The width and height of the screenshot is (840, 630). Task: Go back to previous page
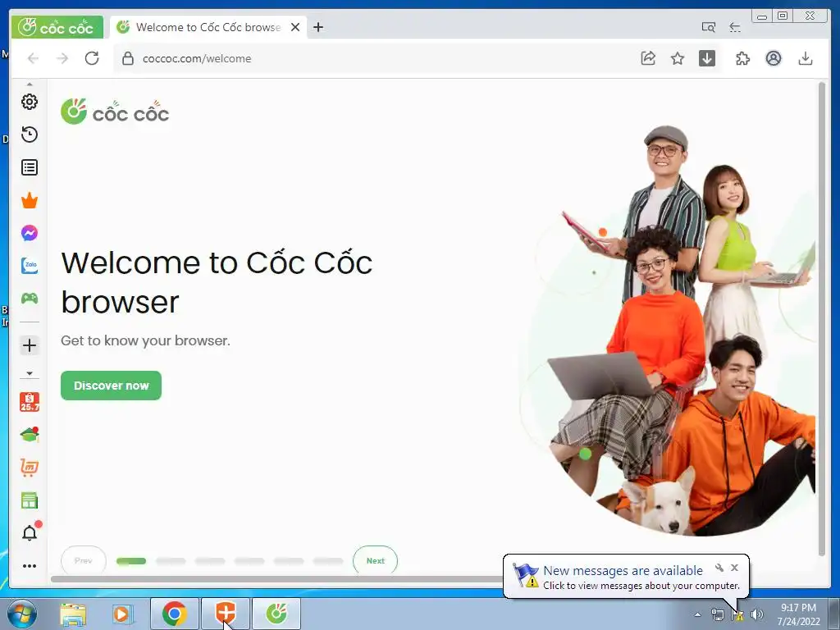click(x=33, y=58)
